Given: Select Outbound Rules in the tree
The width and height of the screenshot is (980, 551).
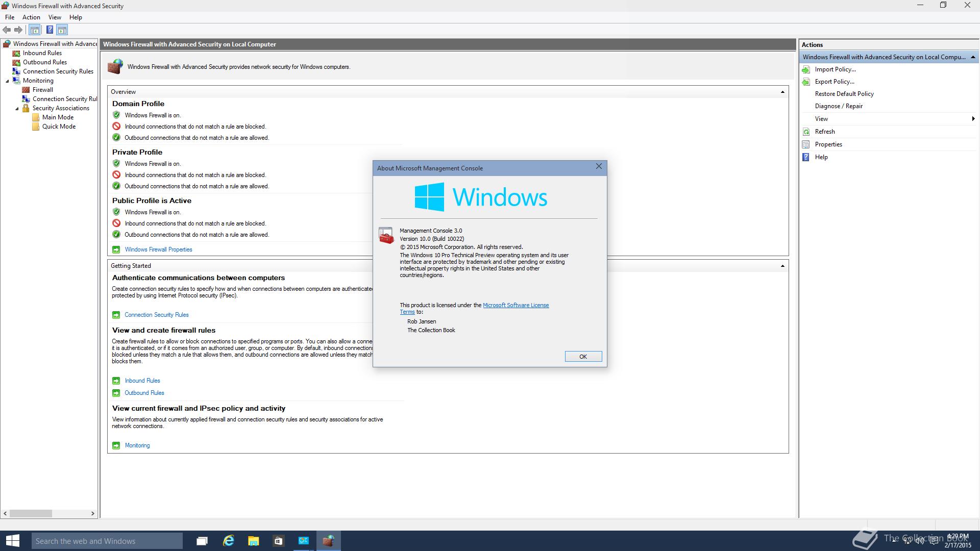Looking at the screenshot, I should 44,62.
